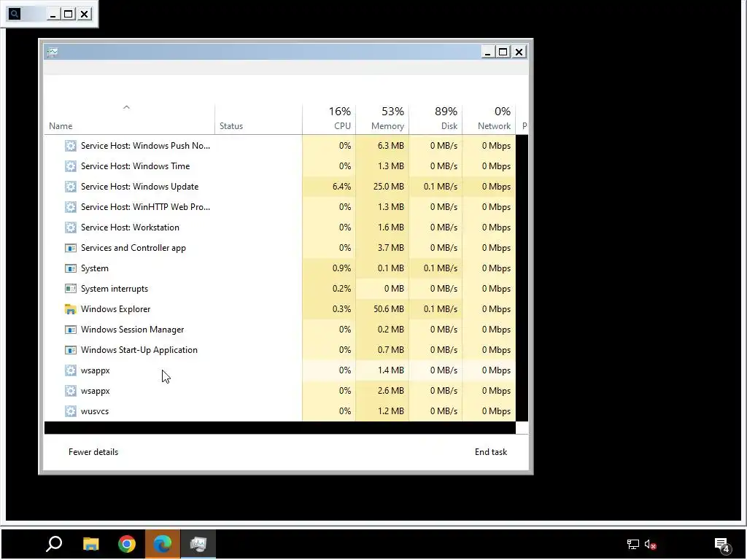Screen dimensions: 747x560
Task: Click the Fewer details button
Action: click(93, 452)
